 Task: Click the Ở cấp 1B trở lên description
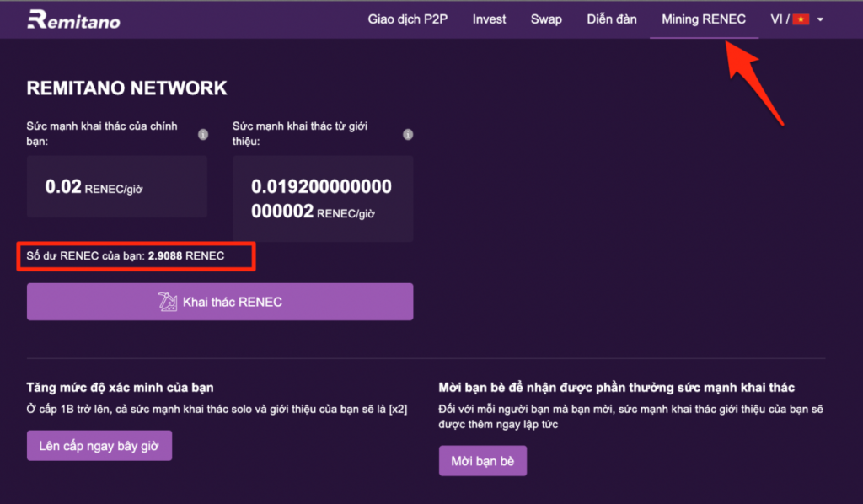pyautogui.click(x=217, y=410)
